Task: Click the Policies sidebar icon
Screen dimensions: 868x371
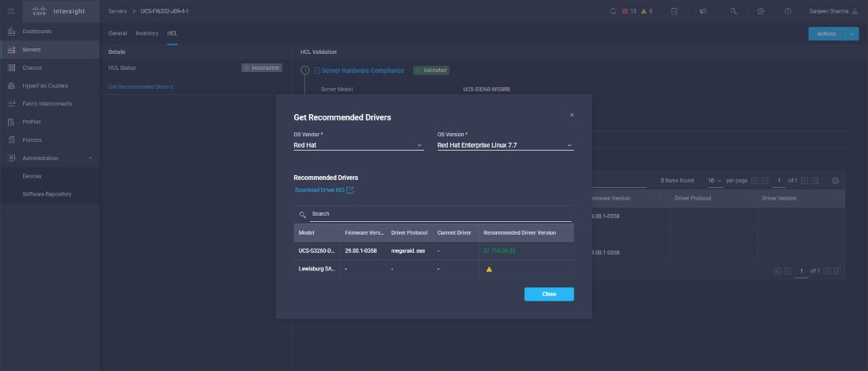Action: 11,140
